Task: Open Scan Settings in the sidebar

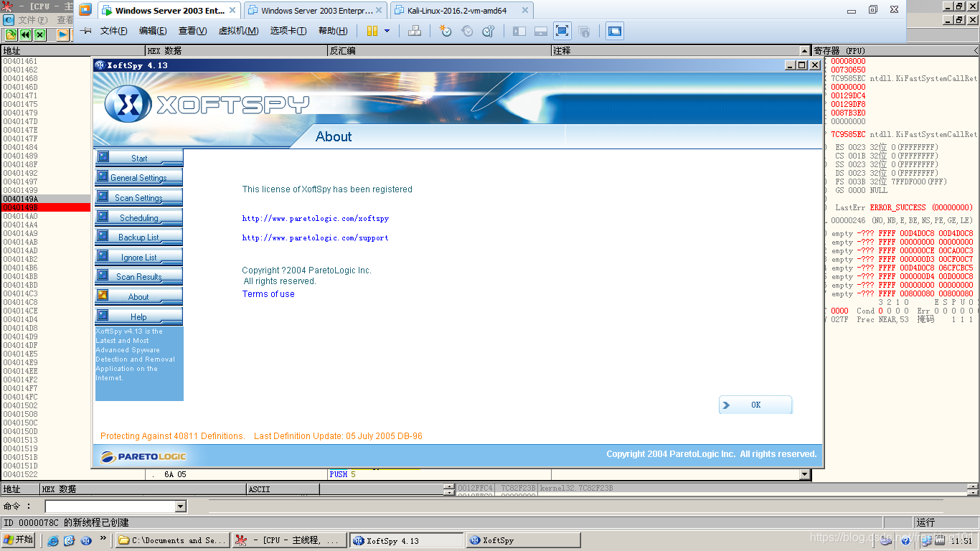Action: point(139,197)
